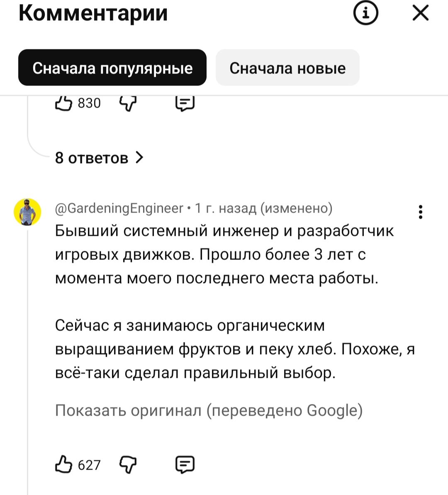Expand the 8 ответов replies
Image resolution: width=448 pixels, height=495 pixels.
point(99,158)
